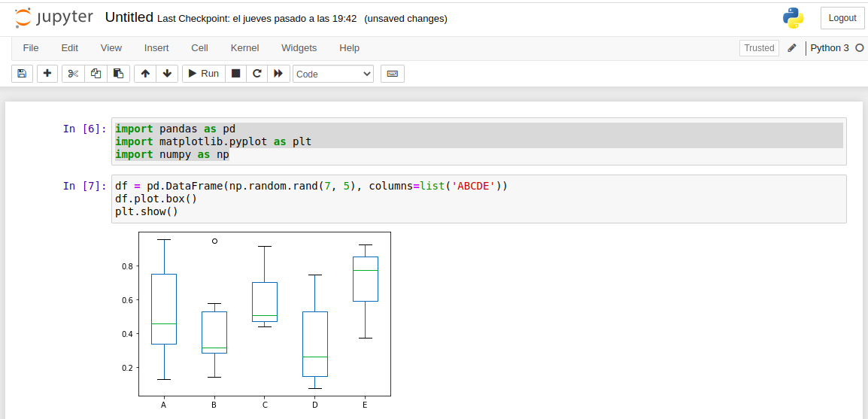Move selected cell down
868x419 pixels.
167,74
